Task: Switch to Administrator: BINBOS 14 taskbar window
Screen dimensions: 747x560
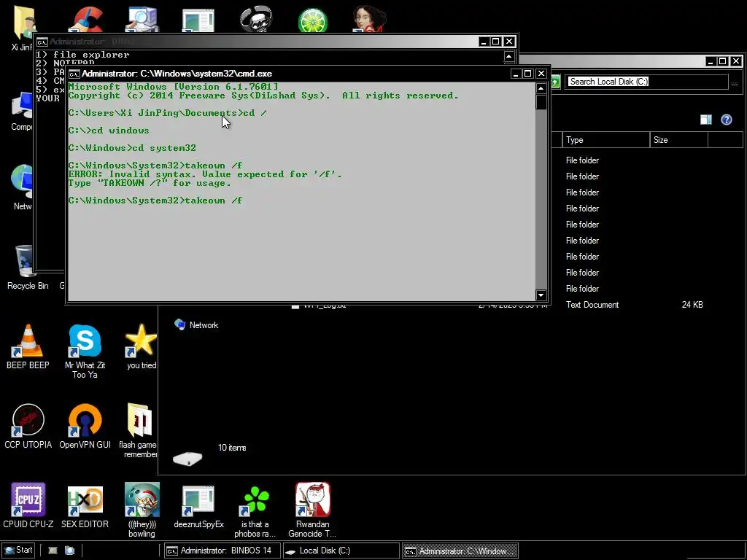Action: [x=222, y=551]
